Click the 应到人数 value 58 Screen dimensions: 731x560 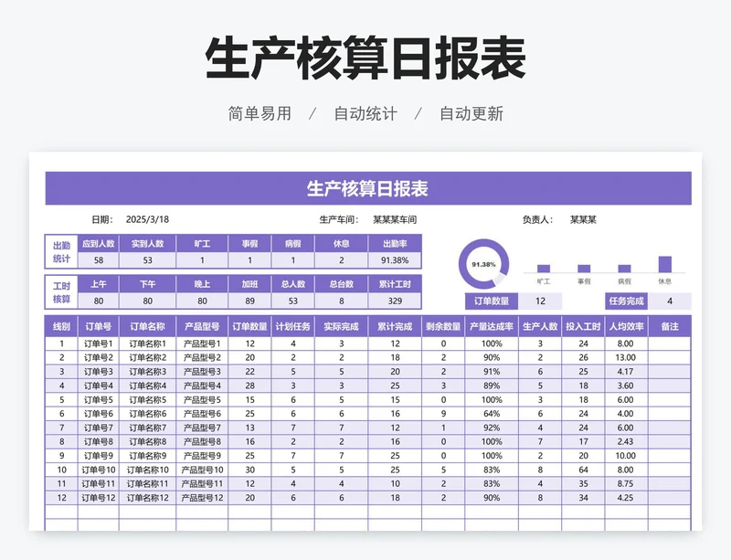99,260
